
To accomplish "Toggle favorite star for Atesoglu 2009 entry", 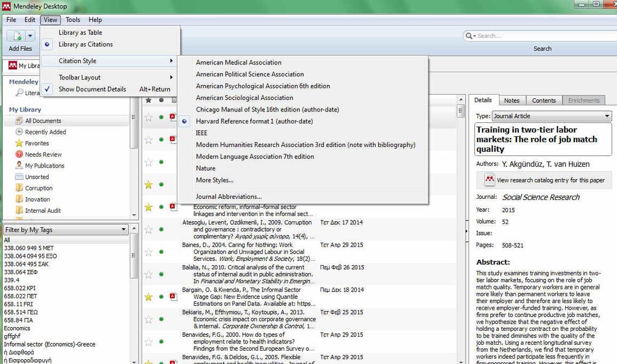I will [x=148, y=229].
